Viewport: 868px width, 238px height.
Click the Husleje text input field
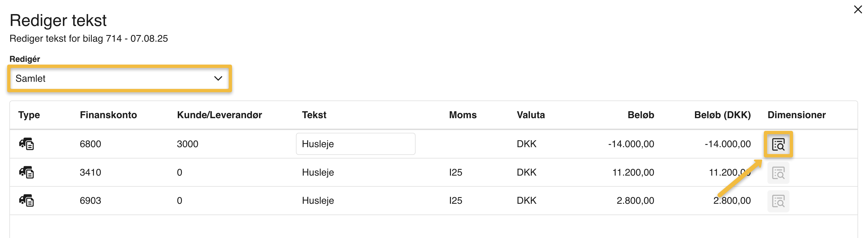point(355,144)
